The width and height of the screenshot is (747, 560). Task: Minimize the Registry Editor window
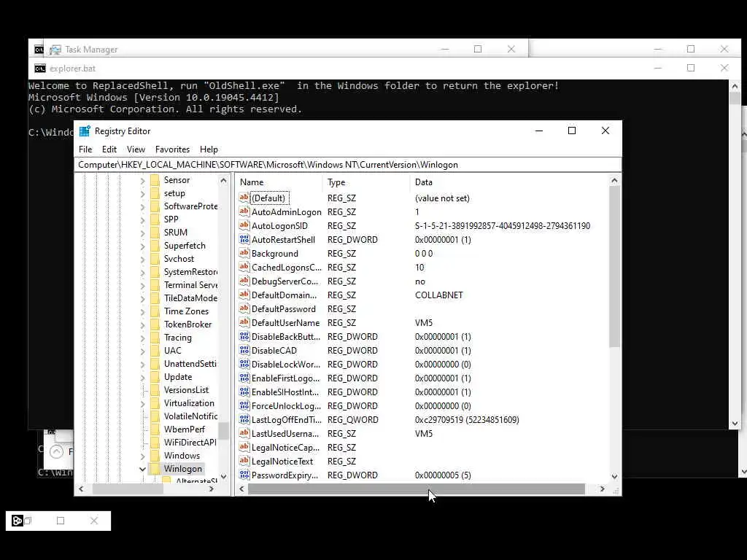tap(539, 131)
